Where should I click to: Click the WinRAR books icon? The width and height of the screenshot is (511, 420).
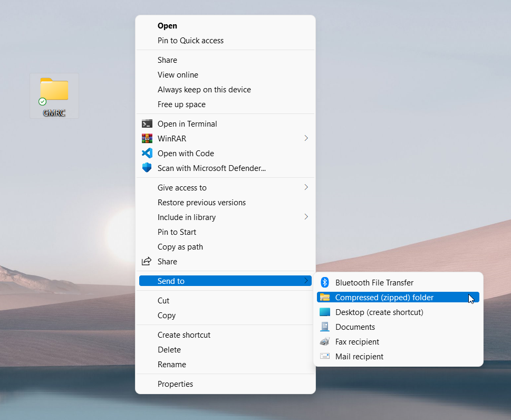point(147,138)
